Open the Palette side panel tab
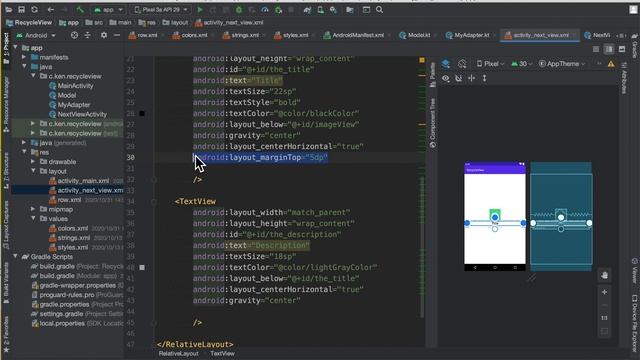Image resolution: width=640 pixels, height=360 pixels. pos(432,76)
